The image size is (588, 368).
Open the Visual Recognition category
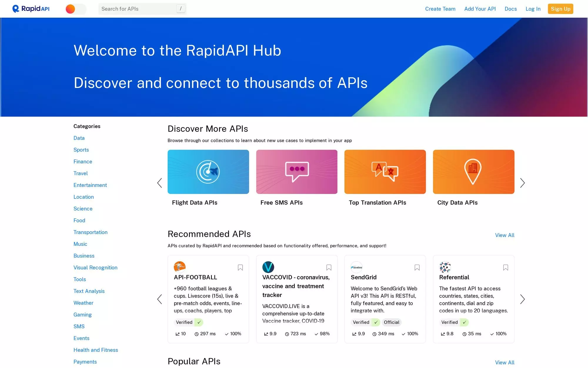(95, 268)
